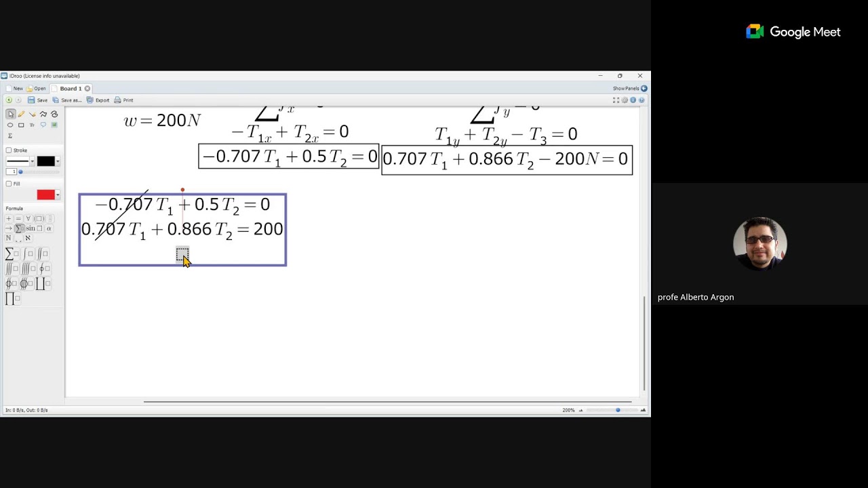Close the Board 1 tab

(x=87, y=89)
